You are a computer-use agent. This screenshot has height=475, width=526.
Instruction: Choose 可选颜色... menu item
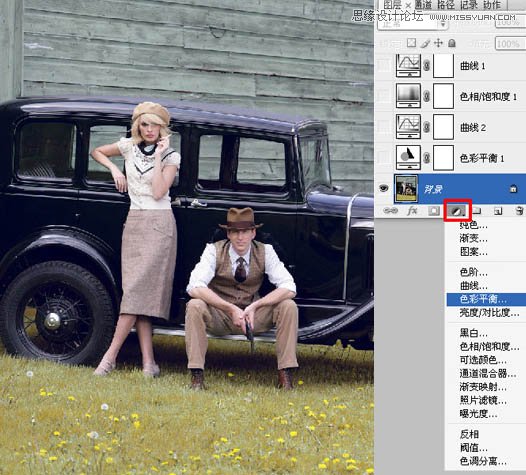(x=483, y=360)
